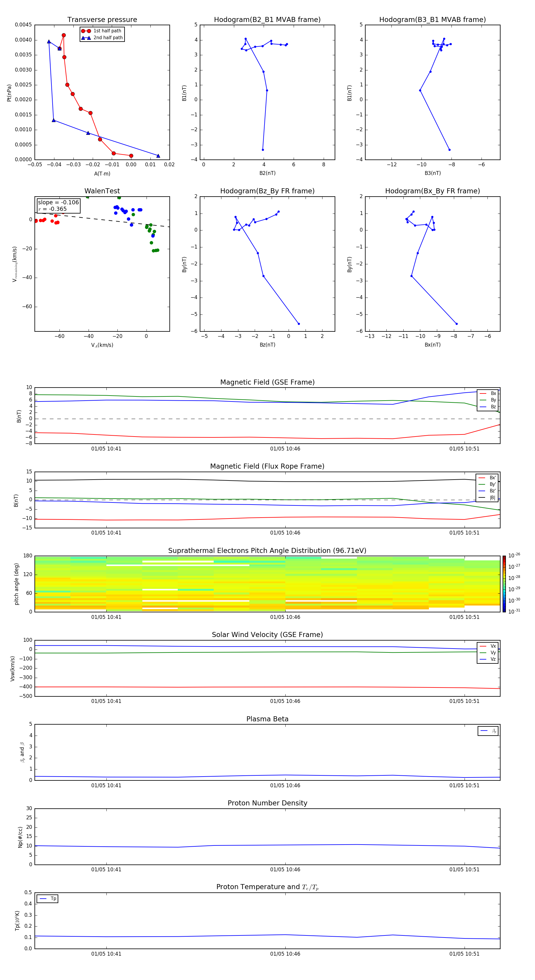
Task: Click the Suprathermal Electrons Pitch Angle Distribution title
Action: (267, 551)
